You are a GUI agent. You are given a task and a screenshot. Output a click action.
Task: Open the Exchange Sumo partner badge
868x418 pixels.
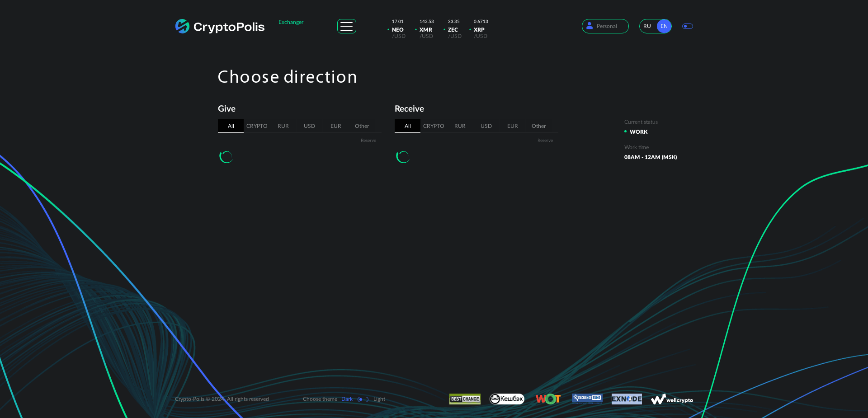(x=587, y=398)
